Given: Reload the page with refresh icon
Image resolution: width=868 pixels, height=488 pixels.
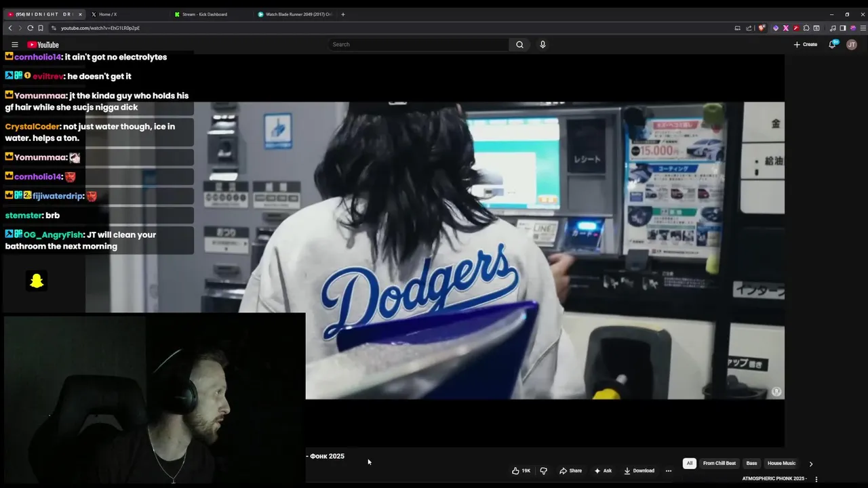Looking at the screenshot, I should [x=31, y=28].
